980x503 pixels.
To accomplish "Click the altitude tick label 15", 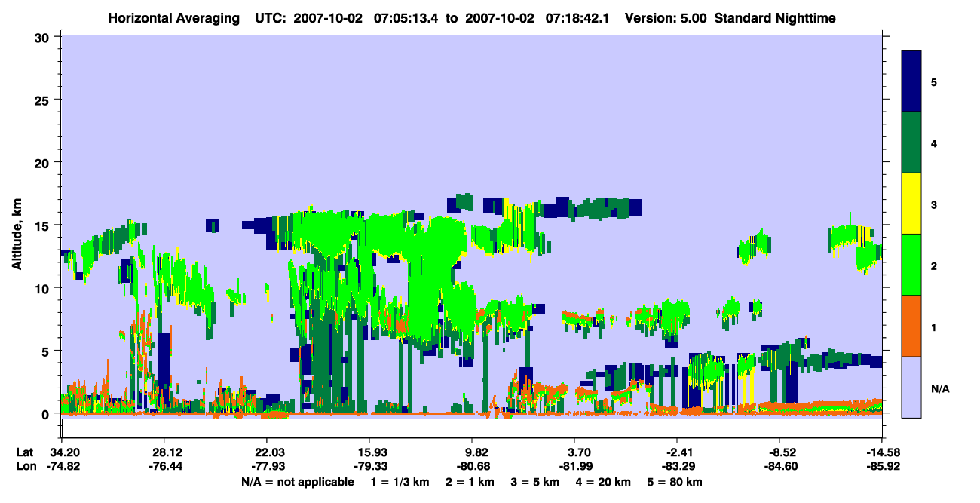I will pyautogui.click(x=44, y=225).
